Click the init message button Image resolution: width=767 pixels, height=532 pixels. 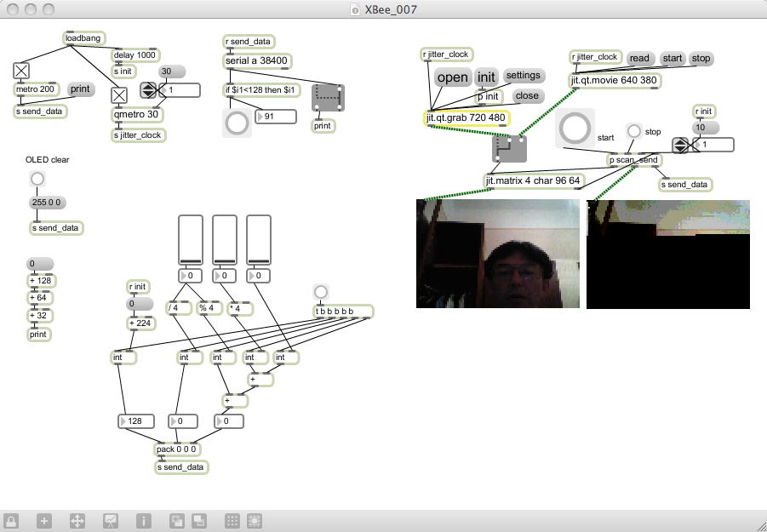coord(486,77)
